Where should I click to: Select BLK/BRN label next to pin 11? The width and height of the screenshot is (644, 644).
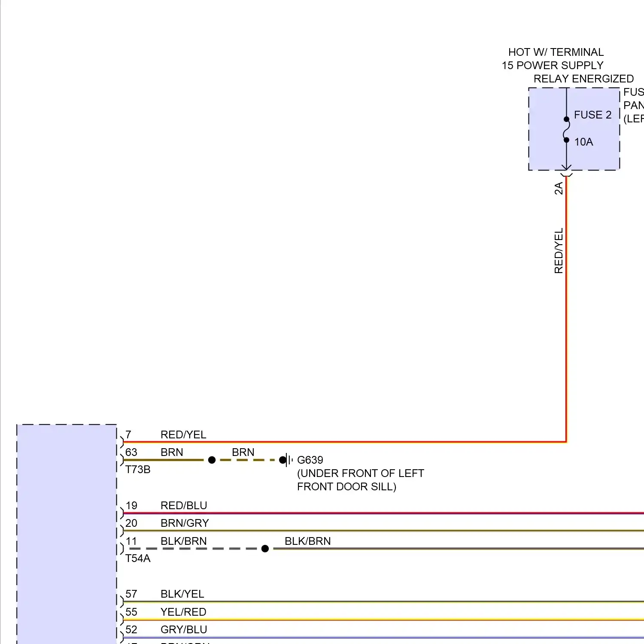(x=184, y=541)
